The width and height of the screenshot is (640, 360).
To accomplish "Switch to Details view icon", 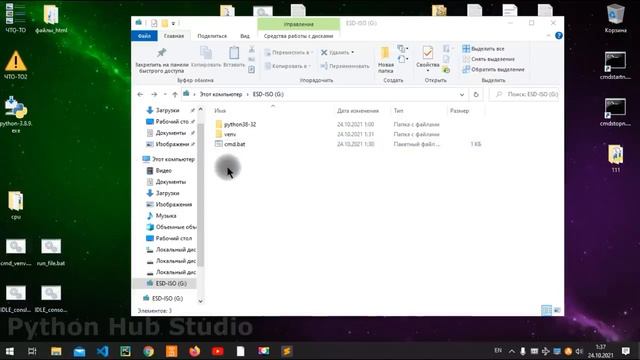I will [x=547, y=310].
